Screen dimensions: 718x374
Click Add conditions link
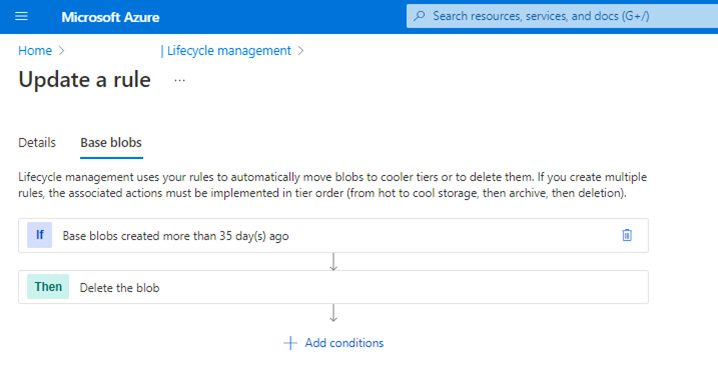click(x=344, y=342)
